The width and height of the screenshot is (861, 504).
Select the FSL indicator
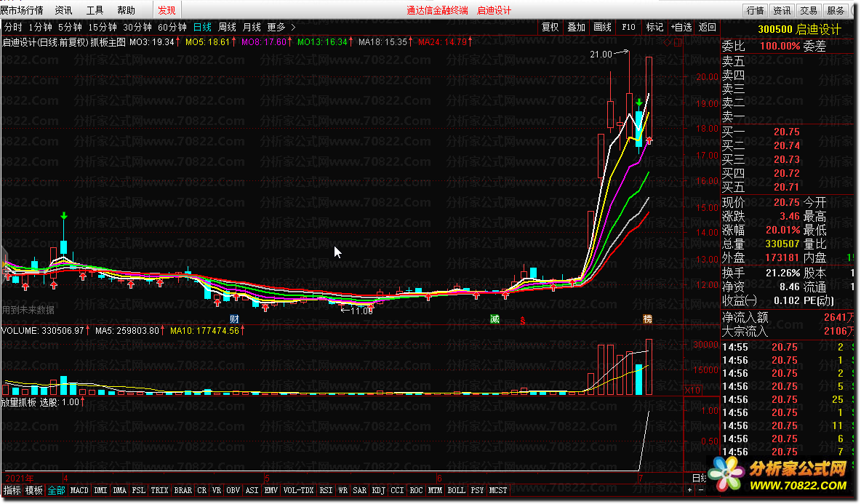click(x=138, y=490)
